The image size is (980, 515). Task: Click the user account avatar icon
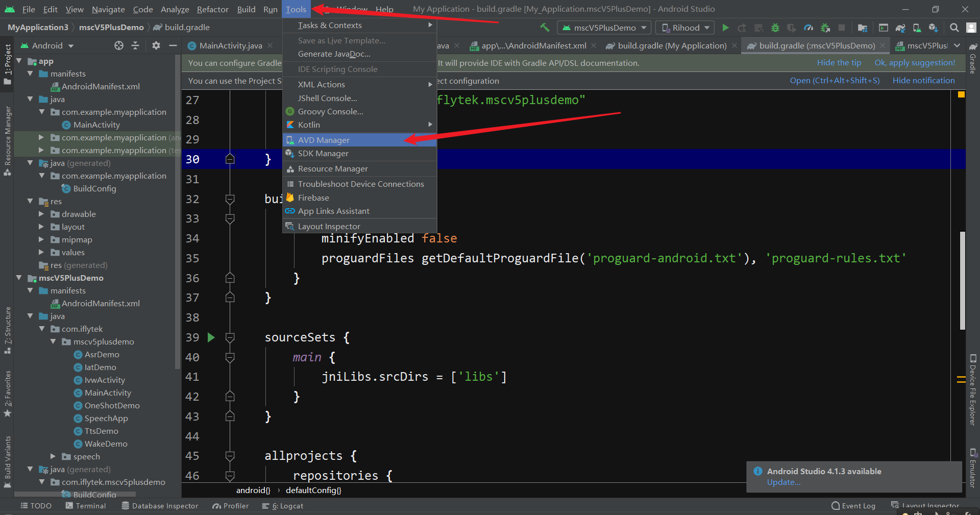tap(971, 28)
